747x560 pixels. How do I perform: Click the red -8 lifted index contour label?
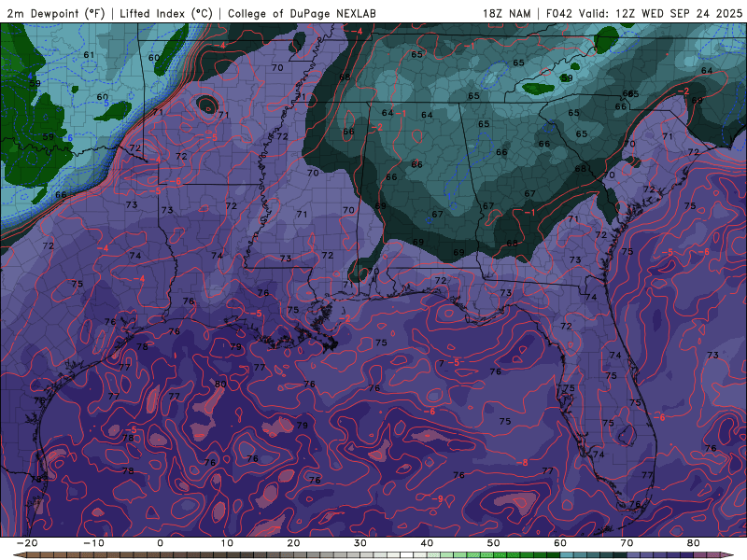[522, 462]
